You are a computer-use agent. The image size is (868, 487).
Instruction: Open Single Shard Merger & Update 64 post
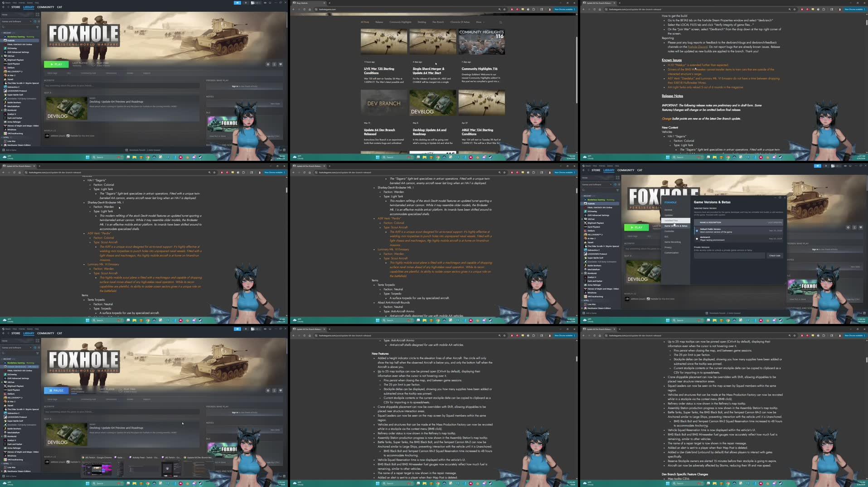[428, 71]
